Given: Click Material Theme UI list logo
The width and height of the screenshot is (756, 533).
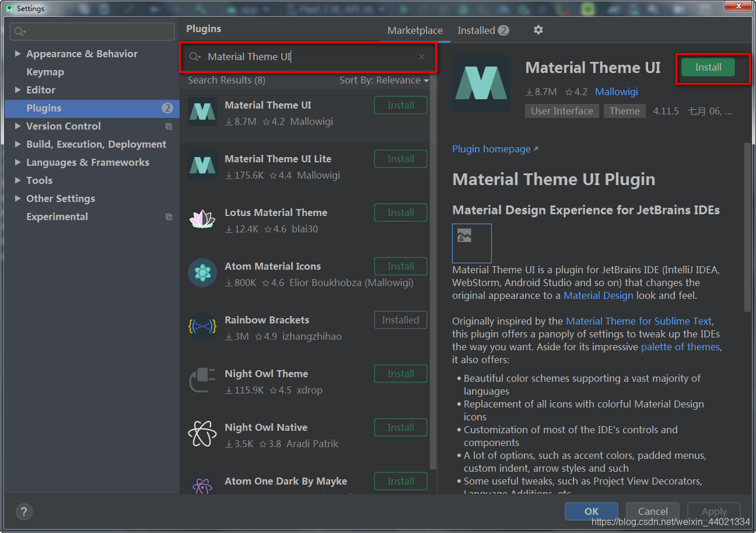Looking at the screenshot, I should click(202, 112).
